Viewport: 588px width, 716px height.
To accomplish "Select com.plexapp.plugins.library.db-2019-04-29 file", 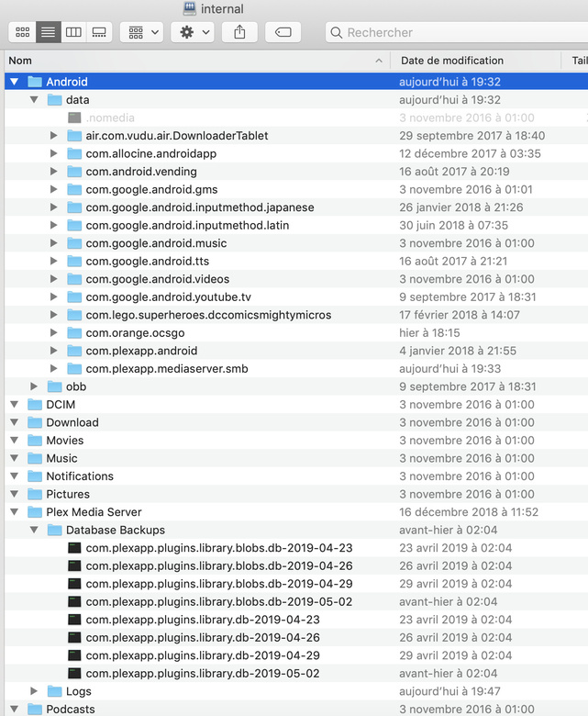I will pyautogui.click(x=203, y=655).
